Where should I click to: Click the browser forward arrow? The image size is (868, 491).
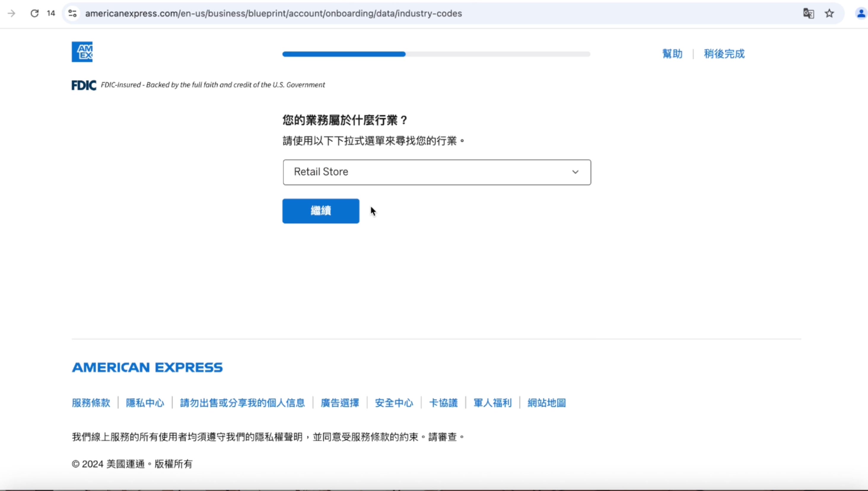pyautogui.click(x=12, y=13)
